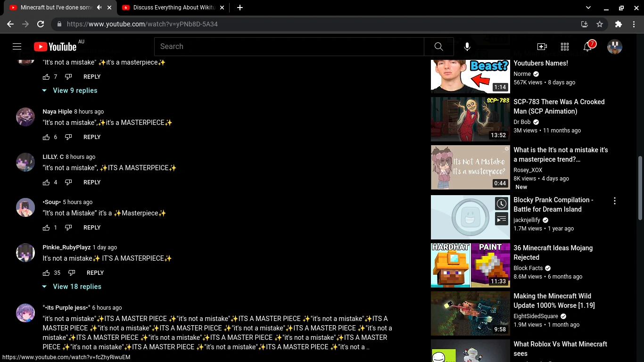Image resolution: width=644 pixels, height=362 pixels.
Task: Open •Soup•'s profile avatar
Action: (25, 207)
